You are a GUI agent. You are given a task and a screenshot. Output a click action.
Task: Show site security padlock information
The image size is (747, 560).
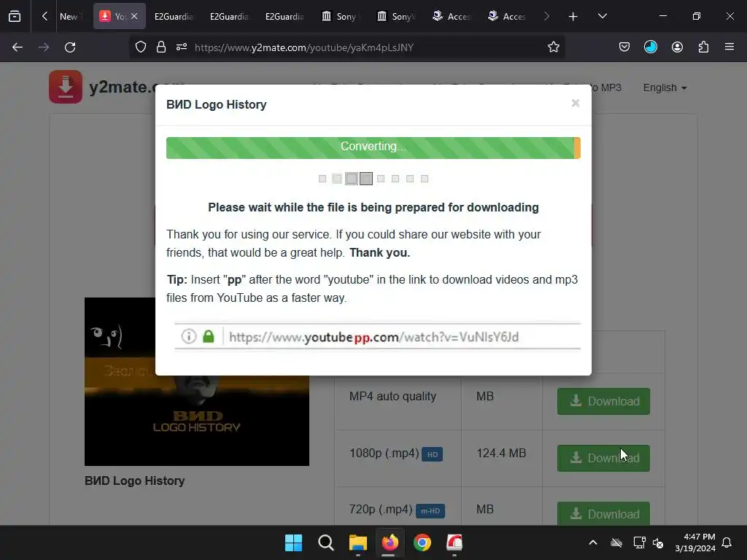click(x=161, y=47)
